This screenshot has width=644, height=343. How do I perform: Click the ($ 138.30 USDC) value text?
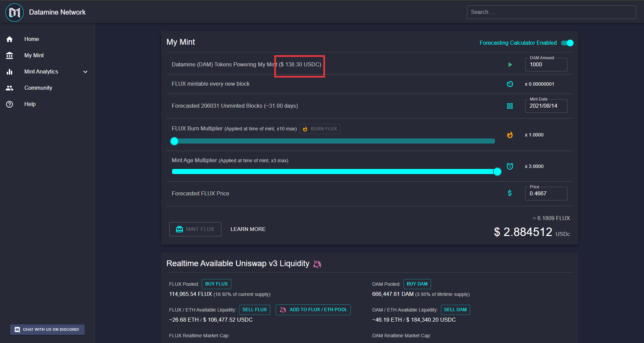coord(300,65)
